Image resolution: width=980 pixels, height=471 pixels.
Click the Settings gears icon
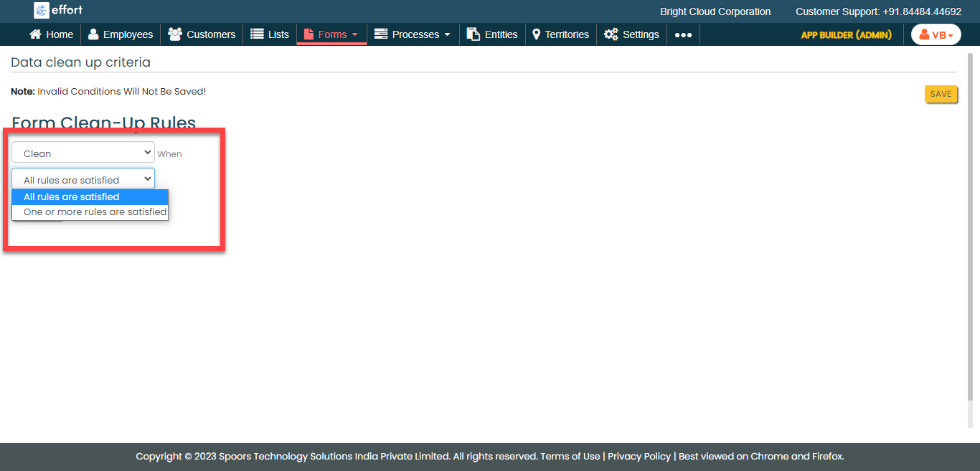coord(611,34)
